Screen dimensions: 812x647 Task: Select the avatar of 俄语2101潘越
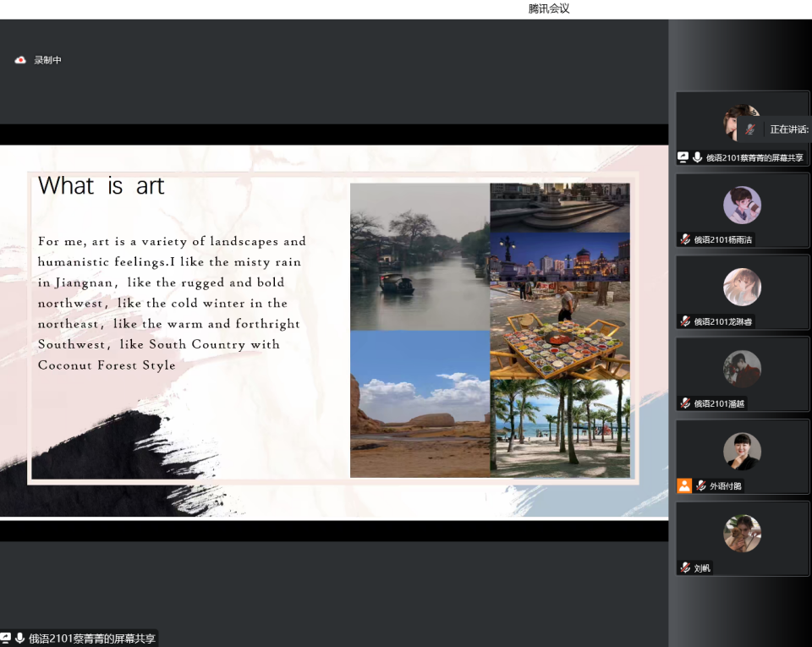point(742,369)
